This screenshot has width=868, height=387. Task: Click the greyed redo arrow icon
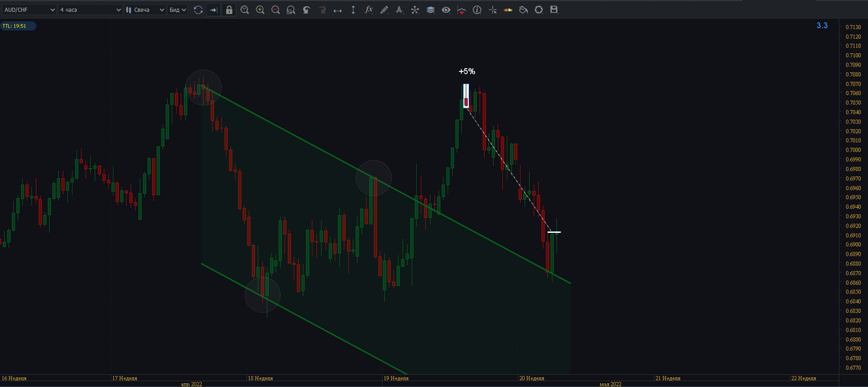(x=322, y=10)
